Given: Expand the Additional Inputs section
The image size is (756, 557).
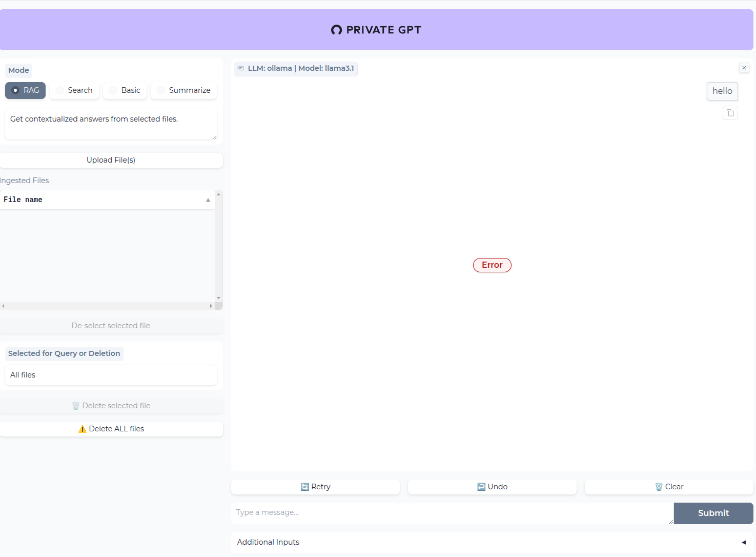Looking at the screenshot, I should click(492, 542).
